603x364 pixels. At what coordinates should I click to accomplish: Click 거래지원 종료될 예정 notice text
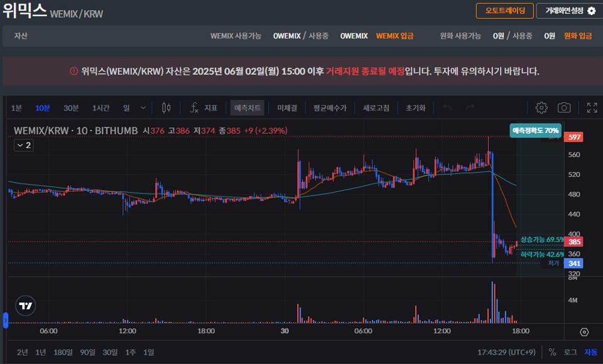tap(365, 71)
